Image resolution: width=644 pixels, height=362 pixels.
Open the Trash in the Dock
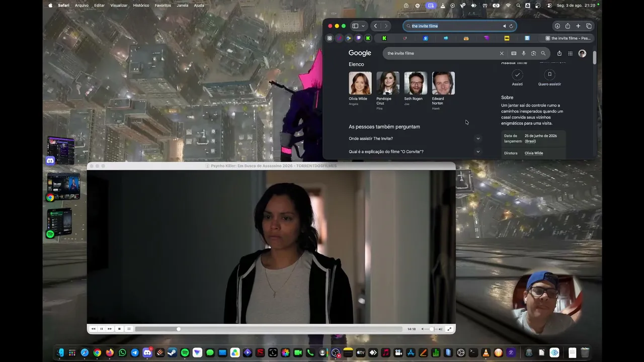pos(585,353)
